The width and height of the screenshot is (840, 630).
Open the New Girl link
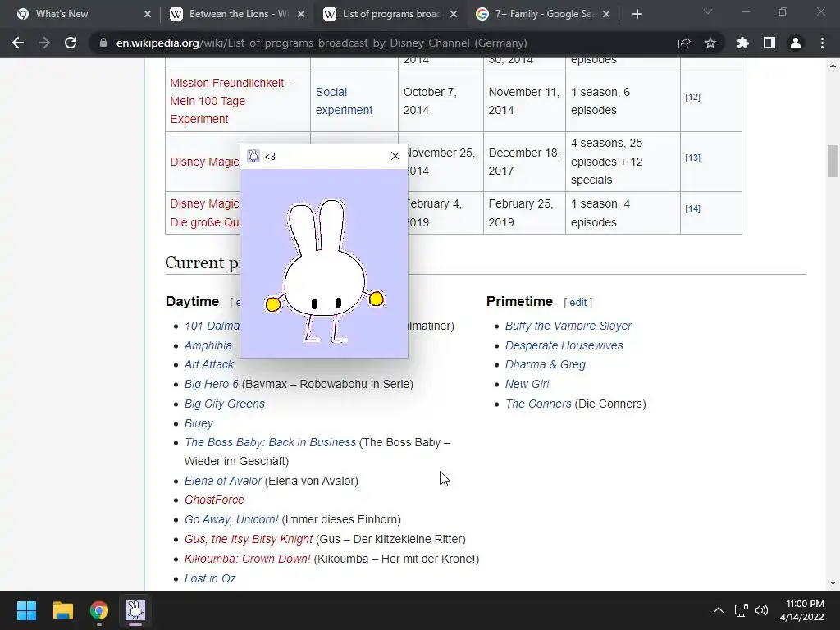pos(527,384)
